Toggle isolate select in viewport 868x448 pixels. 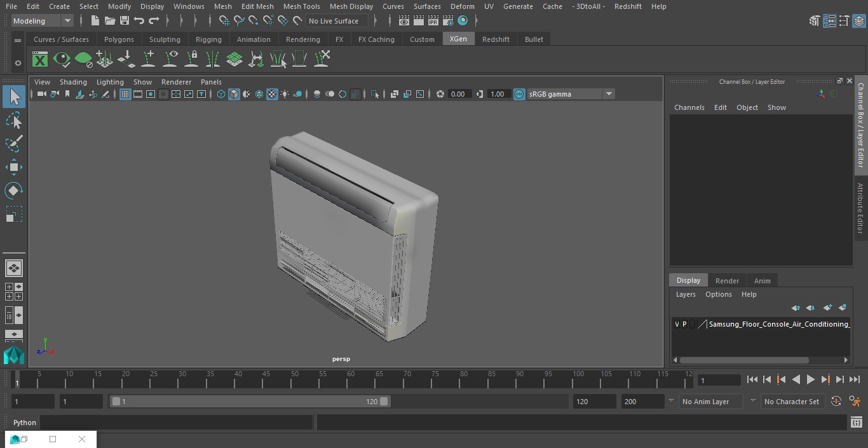[375, 94]
